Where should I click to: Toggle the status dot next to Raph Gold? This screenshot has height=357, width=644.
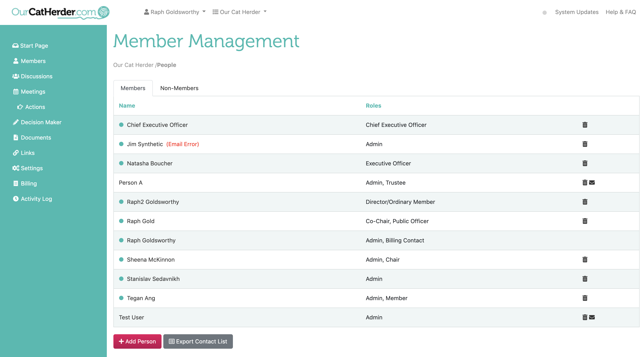[x=121, y=221]
